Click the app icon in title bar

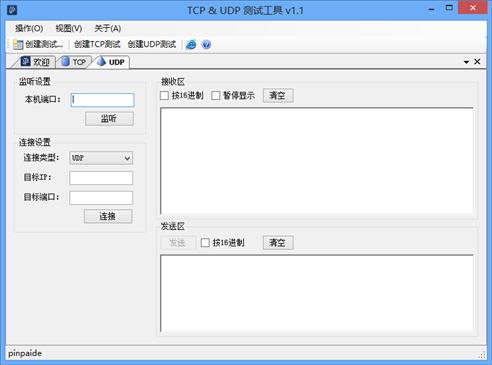click(12, 10)
